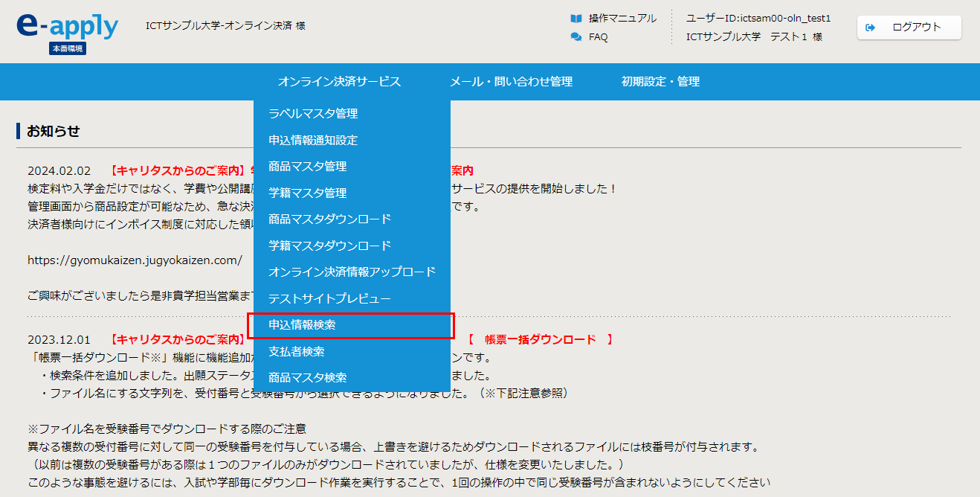Click the book icon beside 操作マニュアル
Image resolution: width=980 pixels, height=497 pixels.
(x=576, y=19)
